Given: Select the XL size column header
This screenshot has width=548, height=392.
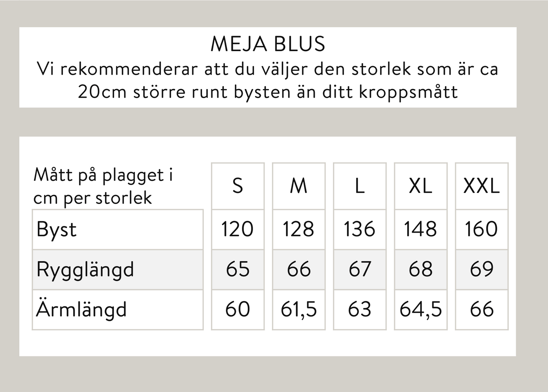Looking at the screenshot, I should coord(421,186).
